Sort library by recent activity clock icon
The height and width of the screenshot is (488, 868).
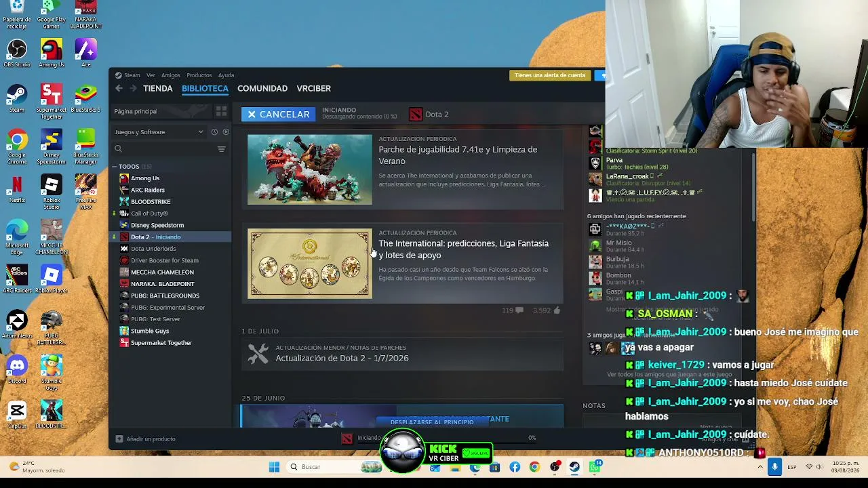[214, 132]
